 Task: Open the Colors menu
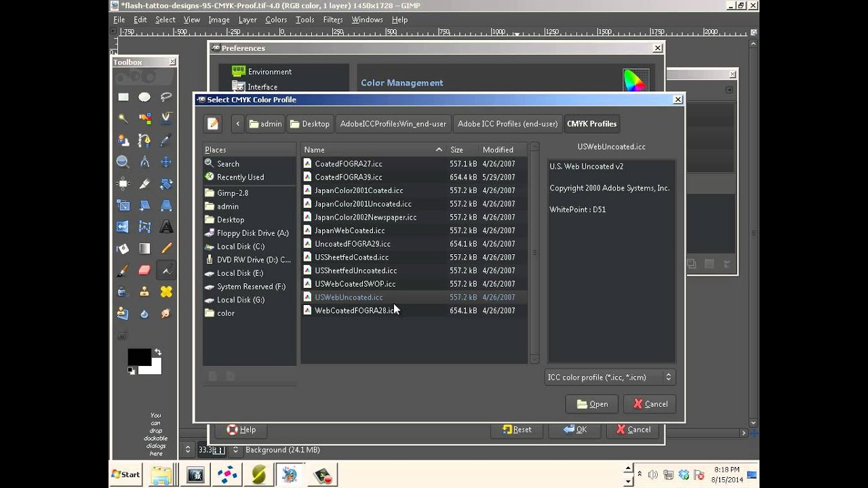276,20
